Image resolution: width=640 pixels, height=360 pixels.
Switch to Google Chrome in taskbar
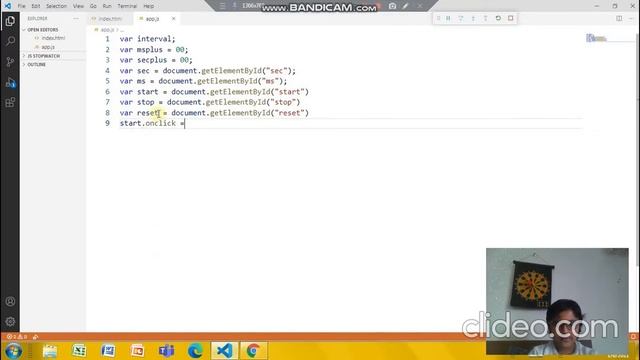click(x=253, y=351)
